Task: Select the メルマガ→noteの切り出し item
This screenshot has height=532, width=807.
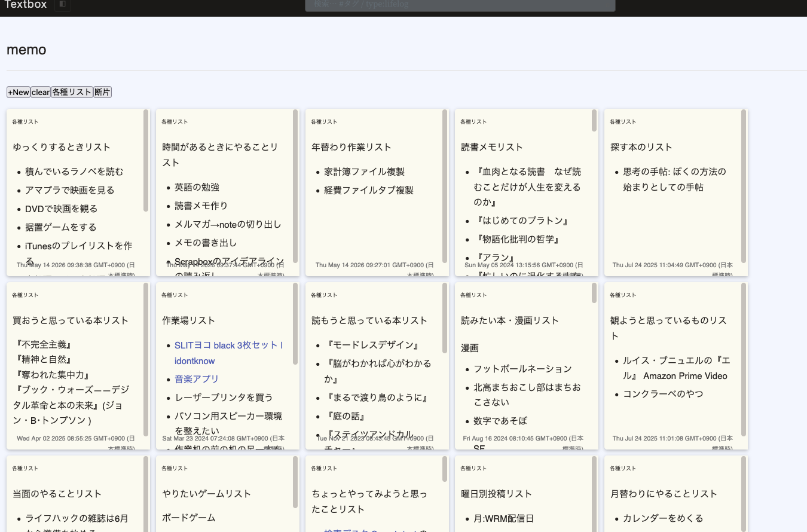Action: (228, 224)
